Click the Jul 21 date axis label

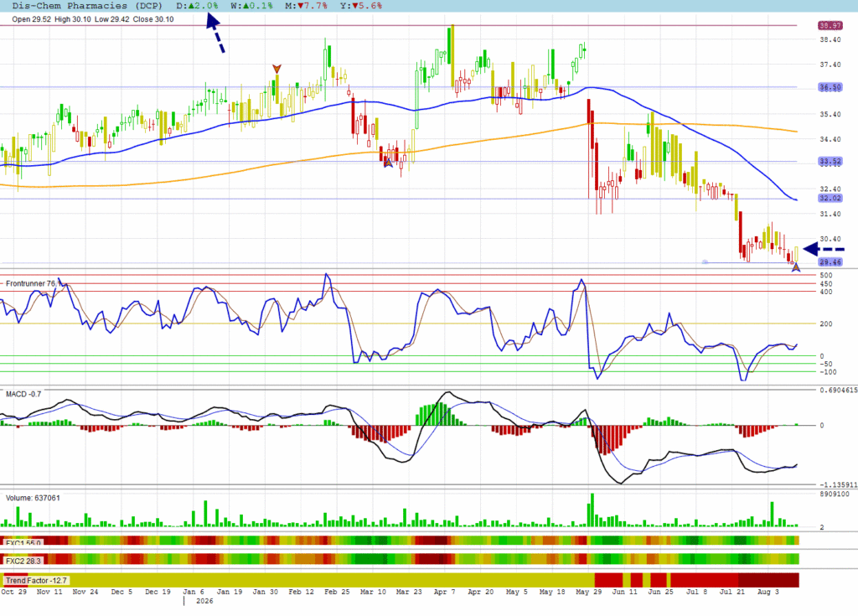point(732,592)
